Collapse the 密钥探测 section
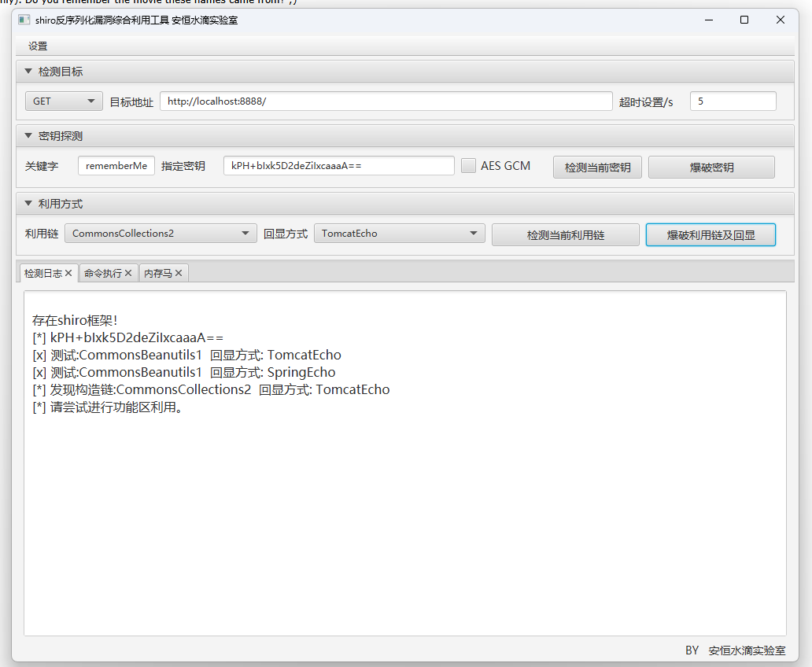 coord(28,136)
